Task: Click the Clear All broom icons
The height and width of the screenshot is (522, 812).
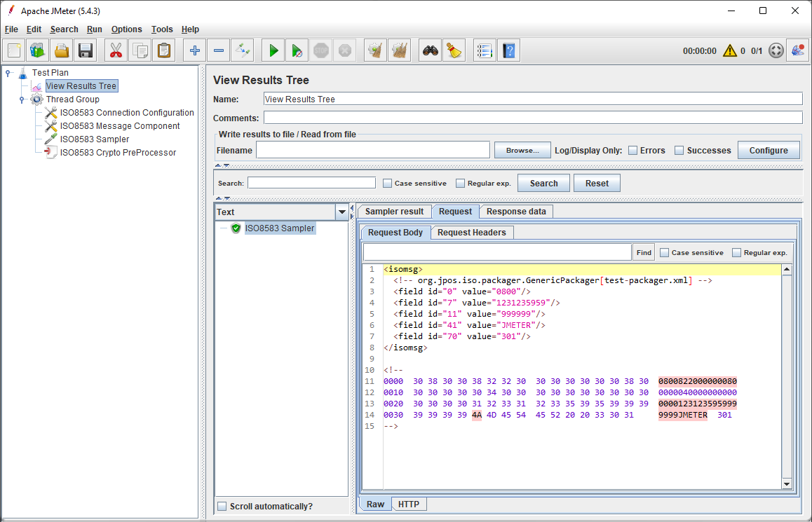Action: point(399,50)
